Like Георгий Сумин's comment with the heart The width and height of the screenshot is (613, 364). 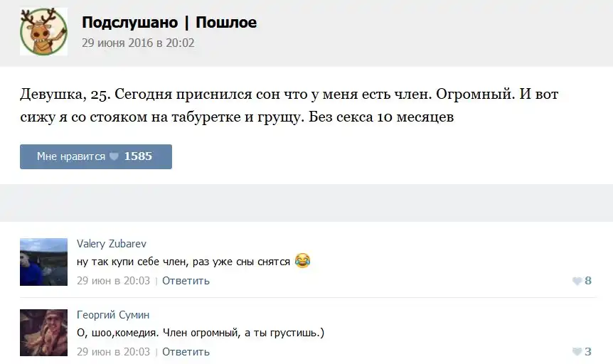(x=577, y=352)
